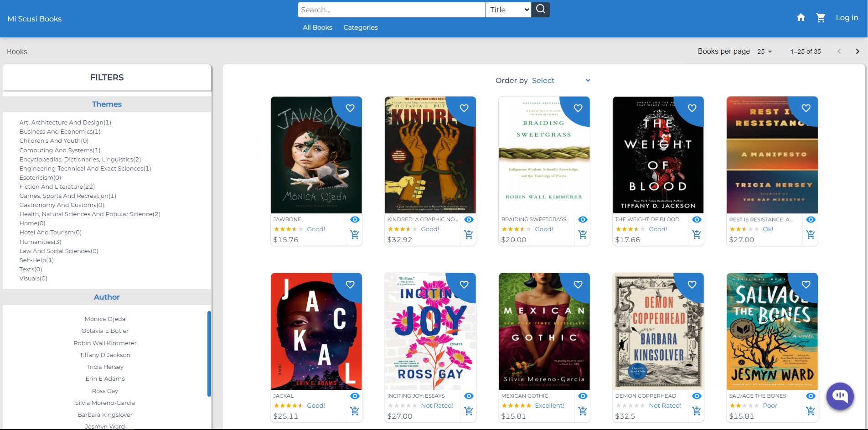View details eye icon for Salvage the Bones
The height and width of the screenshot is (430, 868).
[x=811, y=396]
